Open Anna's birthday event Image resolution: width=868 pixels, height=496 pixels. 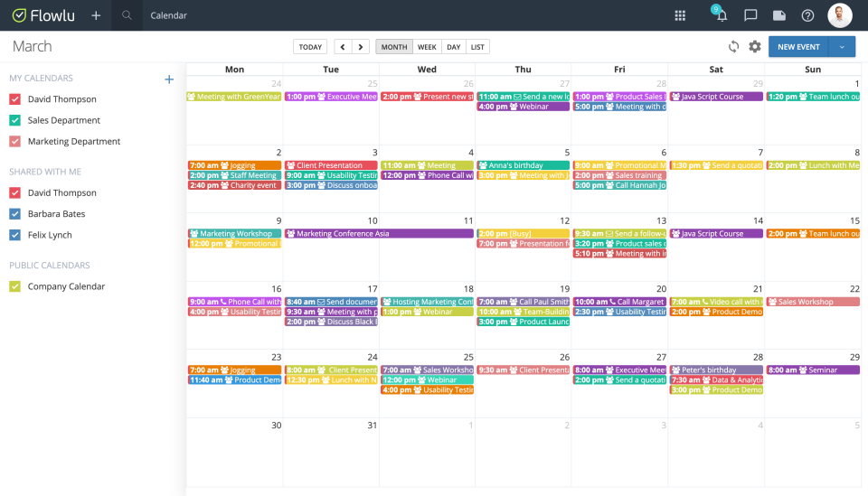(x=524, y=164)
